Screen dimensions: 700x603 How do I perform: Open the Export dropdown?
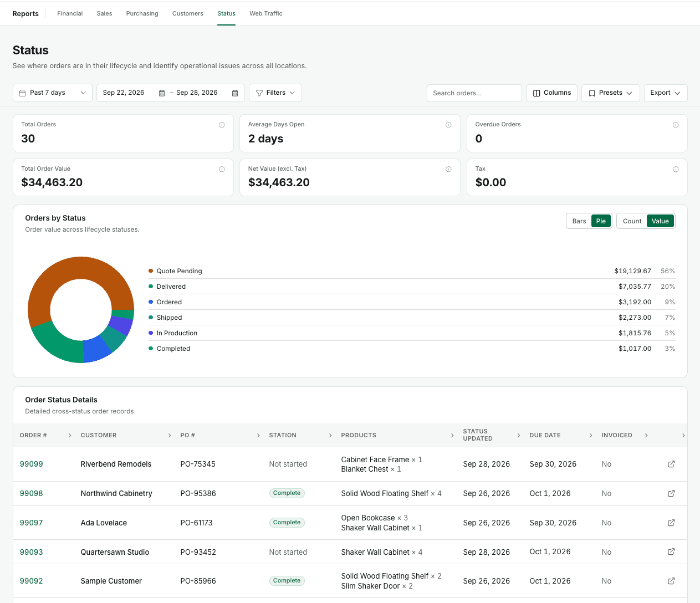[x=666, y=93]
